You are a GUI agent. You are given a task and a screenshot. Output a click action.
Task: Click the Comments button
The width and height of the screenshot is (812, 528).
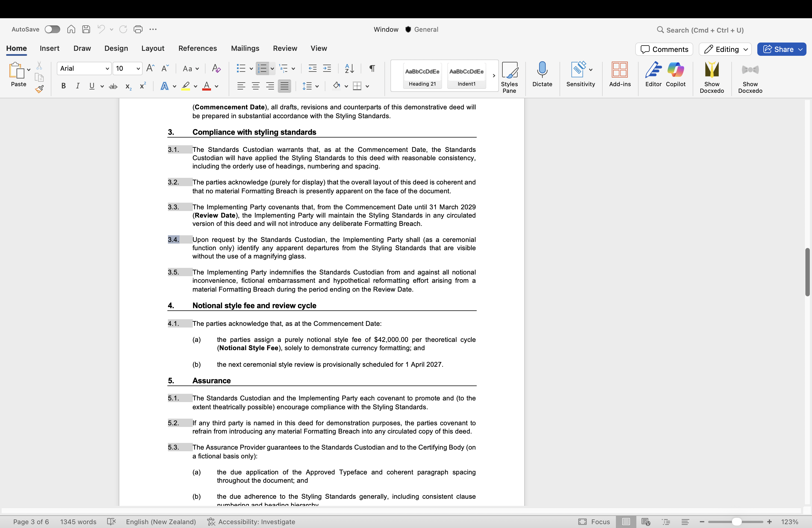click(664, 49)
